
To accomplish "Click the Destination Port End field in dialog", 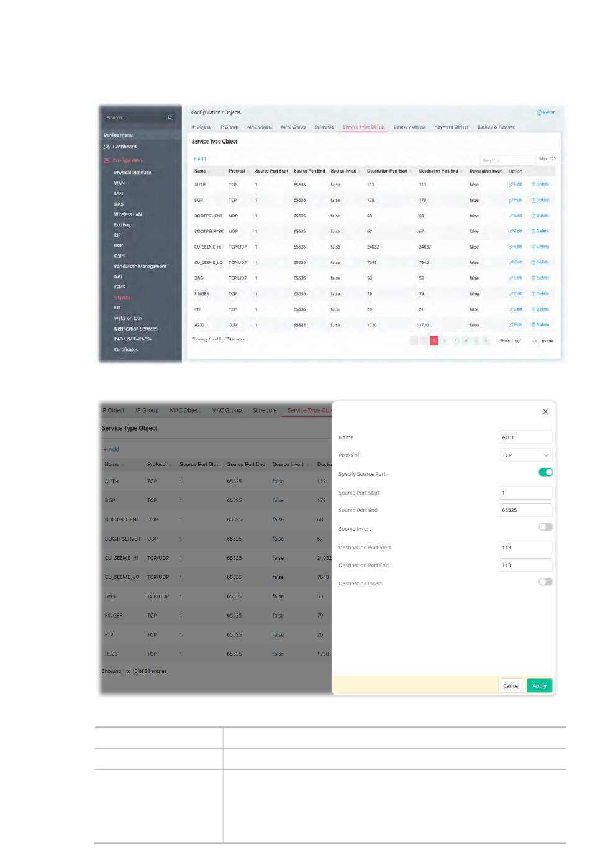I will coord(525,565).
